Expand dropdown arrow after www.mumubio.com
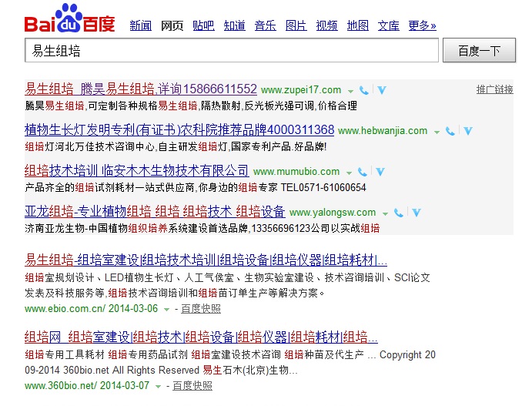The width and height of the screenshot is (532, 406). coord(349,173)
